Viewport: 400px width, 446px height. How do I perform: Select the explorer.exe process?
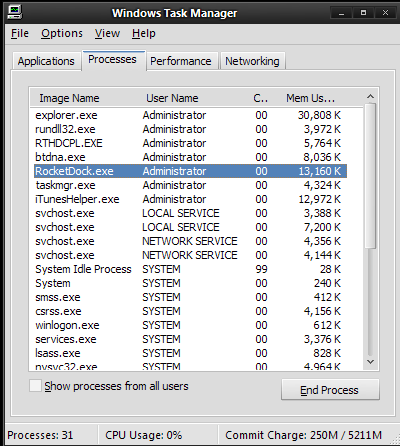coord(191,115)
